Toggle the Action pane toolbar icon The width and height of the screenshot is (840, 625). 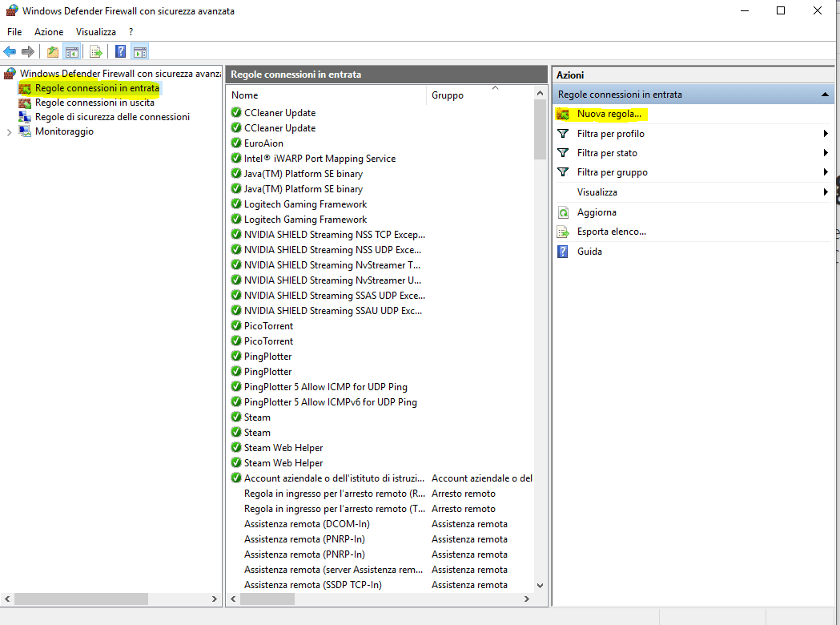pyautogui.click(x=140, y=52)
